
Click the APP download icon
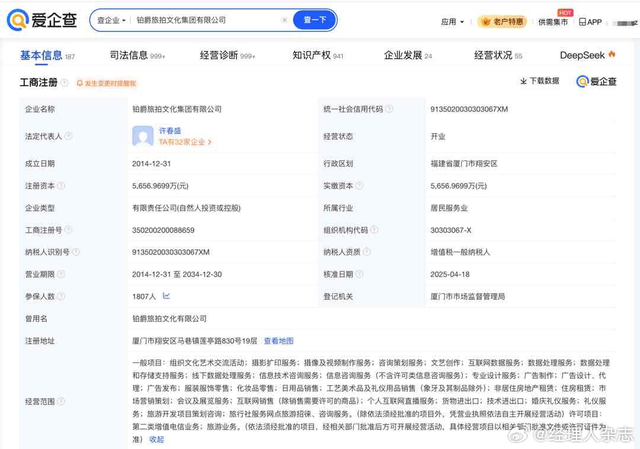(x=590, y=22)
